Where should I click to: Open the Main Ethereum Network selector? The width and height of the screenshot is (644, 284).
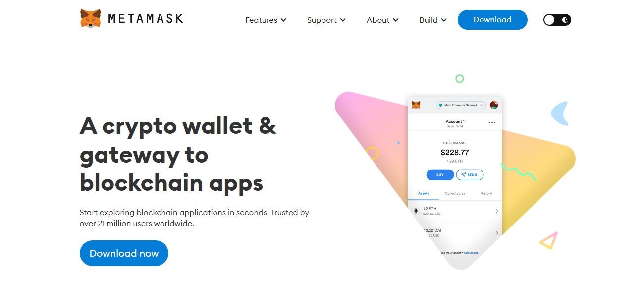[461, 105]
